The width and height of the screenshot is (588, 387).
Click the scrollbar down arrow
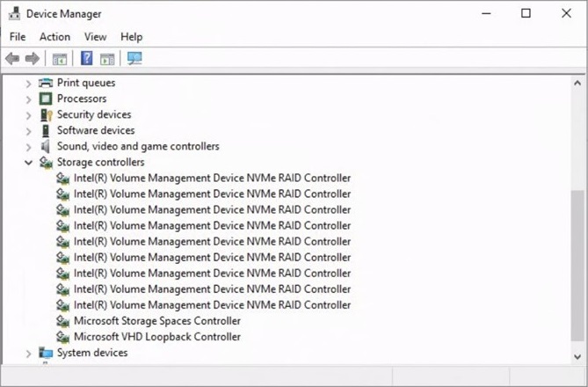pyautogui.click(x=578, y=356)
